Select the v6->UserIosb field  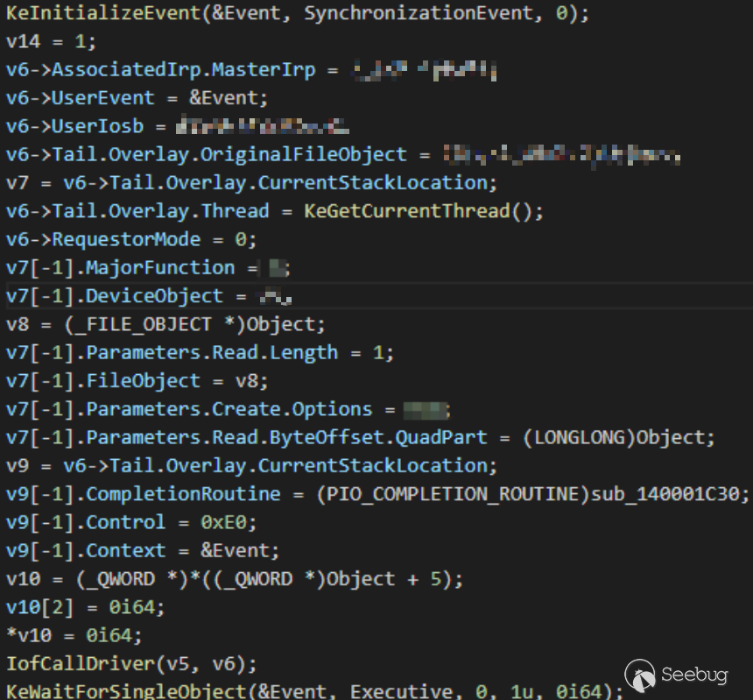[74, 126]
